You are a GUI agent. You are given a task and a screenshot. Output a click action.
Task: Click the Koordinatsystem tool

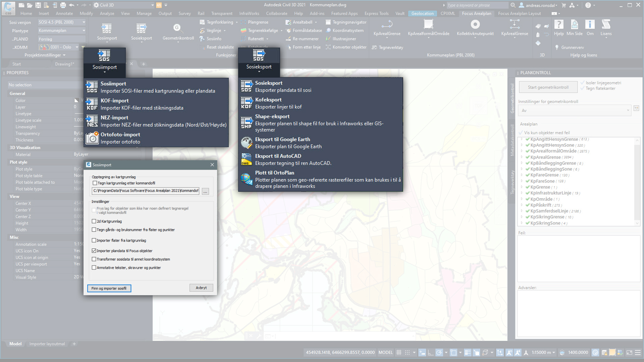pos(344,31)
